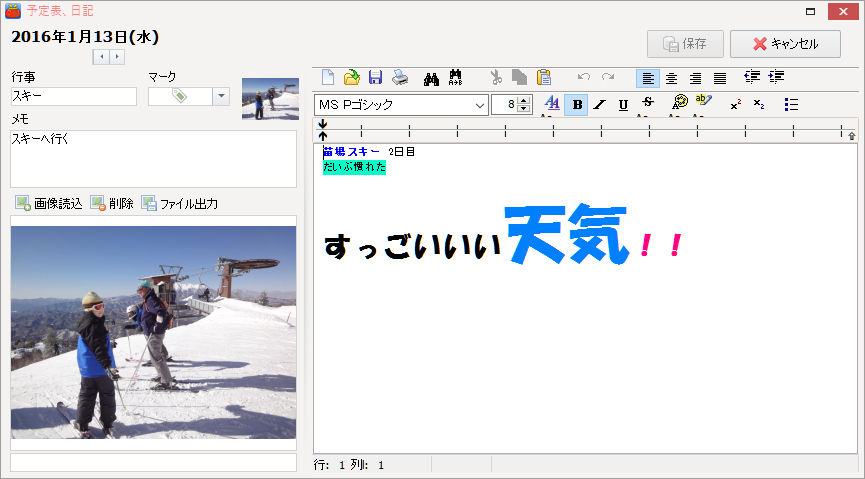This screenshot has width=865, height=479.
Task: Go to the next day arrow
Action: coord(117,56)
